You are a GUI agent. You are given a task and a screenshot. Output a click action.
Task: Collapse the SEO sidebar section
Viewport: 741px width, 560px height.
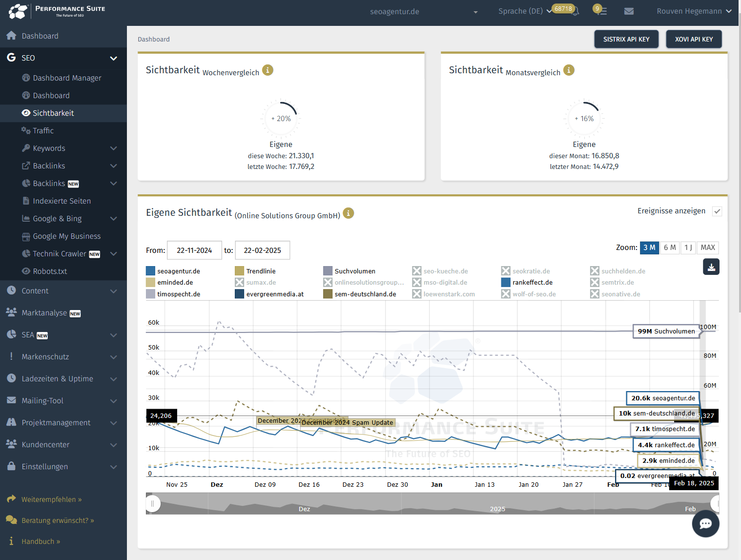(x=113, y=58)
